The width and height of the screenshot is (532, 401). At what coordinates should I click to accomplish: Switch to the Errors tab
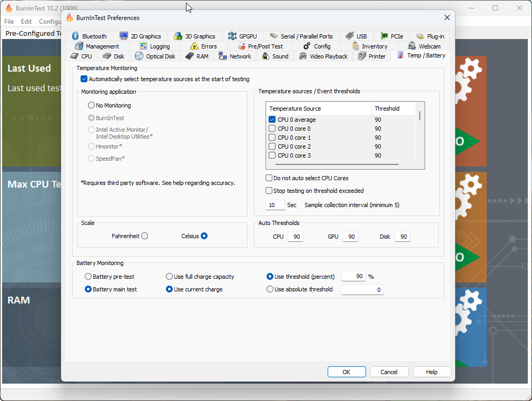[x=203, y=46]
